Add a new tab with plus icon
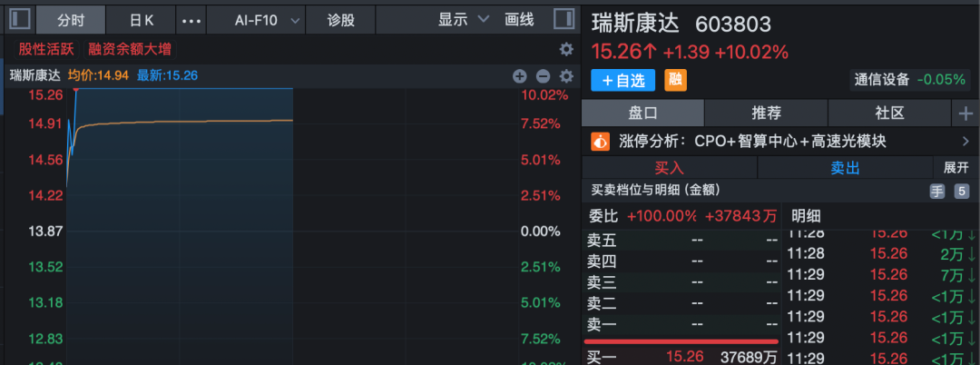This screenshot has height=365, width=980. point(965,113)
